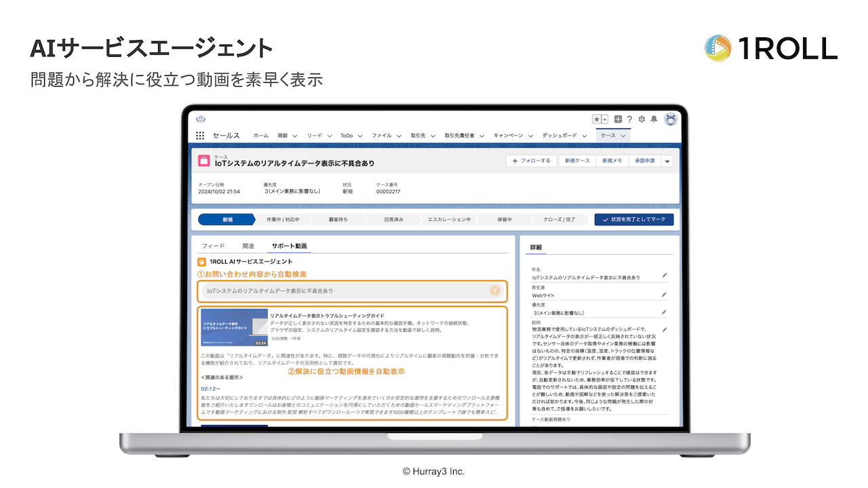868x488 pixels.
Task: Select the クローズ / 完了 path stage
Action: coord(560,220)
